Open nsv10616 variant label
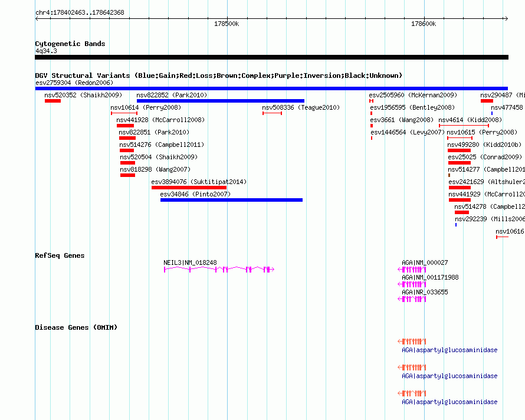Viewport: 525px width, 420px height. [510, 231]
